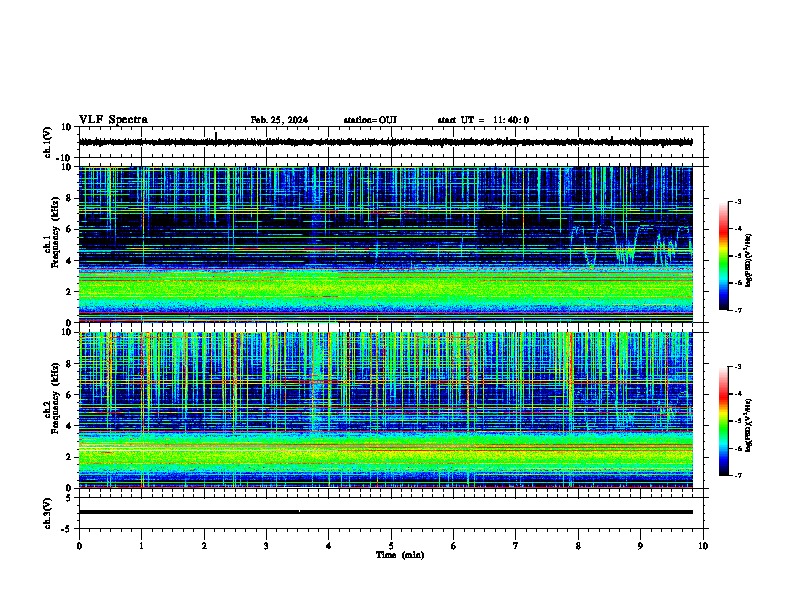Click the ch.2 spectrogram panel
The image size is (792, 612).
tap(386, 410)
